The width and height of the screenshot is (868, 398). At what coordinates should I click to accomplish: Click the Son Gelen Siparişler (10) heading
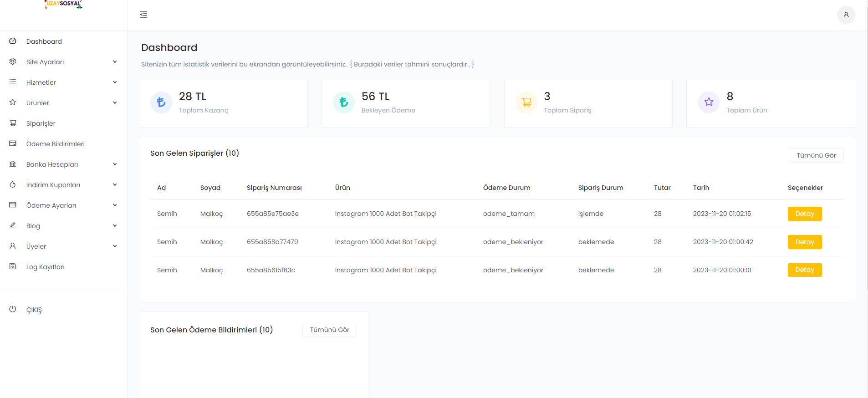[194, 153]
